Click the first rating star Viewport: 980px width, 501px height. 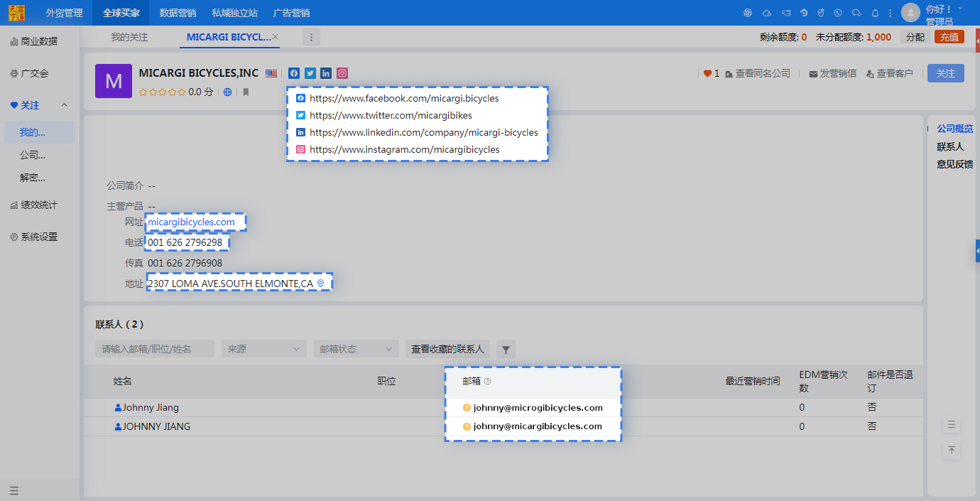pyautogui.click(x=143, y=92)
